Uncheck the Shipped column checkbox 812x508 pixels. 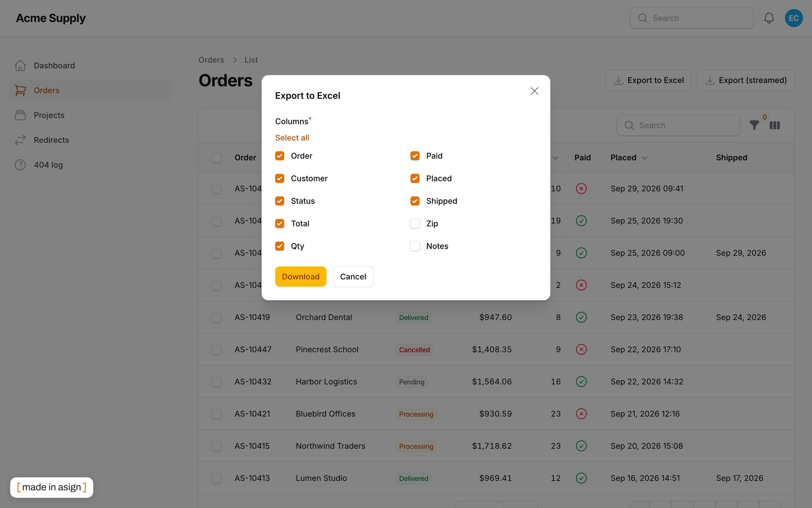coord(415,201)
